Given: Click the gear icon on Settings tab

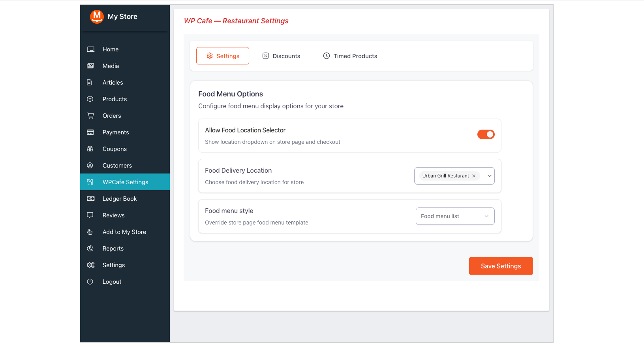Looking at the screenshot, I should 210,56.
